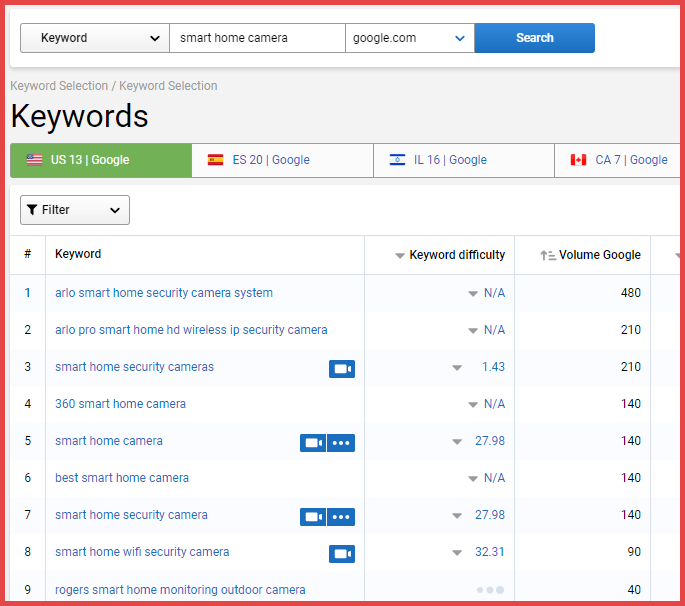Open the Keyword search-type dropdown
The height and width of the screenshot is (606, 685).
(x=95, y=38)
